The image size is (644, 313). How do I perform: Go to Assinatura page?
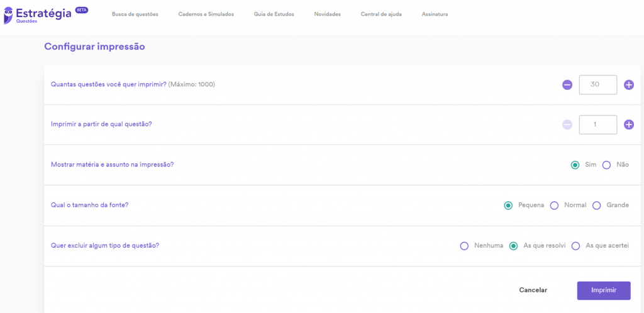[435, 14]
